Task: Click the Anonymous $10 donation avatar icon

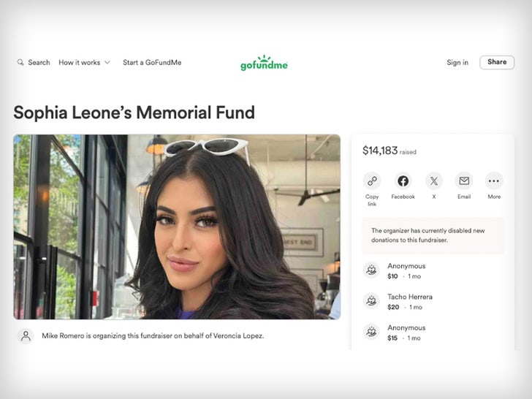Action: point(371,270)
